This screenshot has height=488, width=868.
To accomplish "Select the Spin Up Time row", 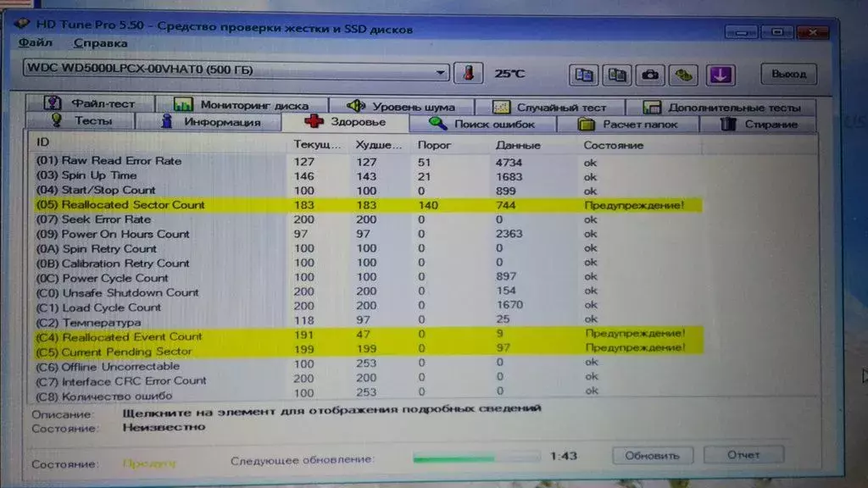I will click(368, 176).
